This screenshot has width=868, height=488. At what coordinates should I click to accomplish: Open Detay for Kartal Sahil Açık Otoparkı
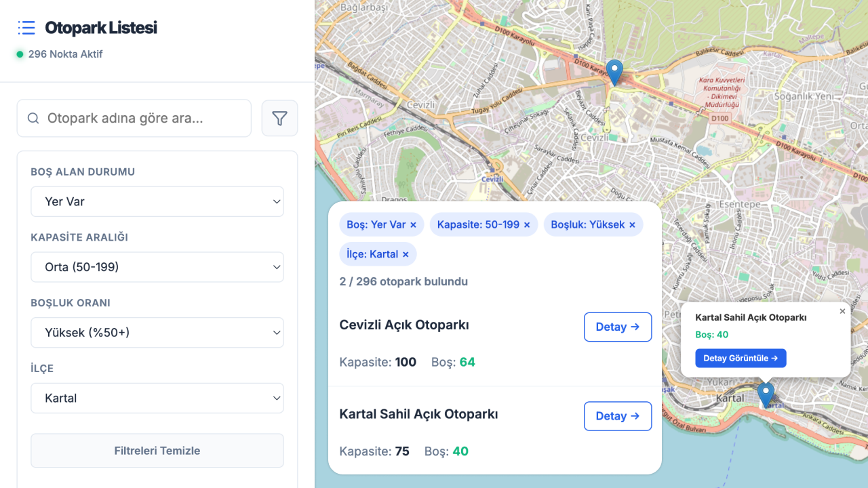tap(617, 417)
